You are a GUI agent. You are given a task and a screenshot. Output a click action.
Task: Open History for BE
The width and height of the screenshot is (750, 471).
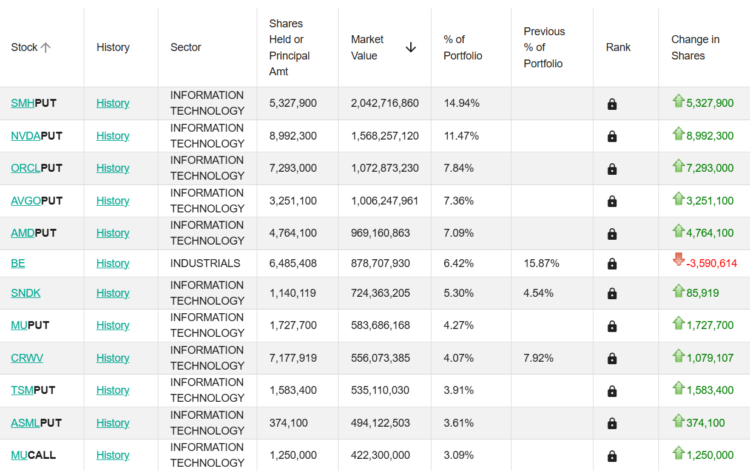113,263
